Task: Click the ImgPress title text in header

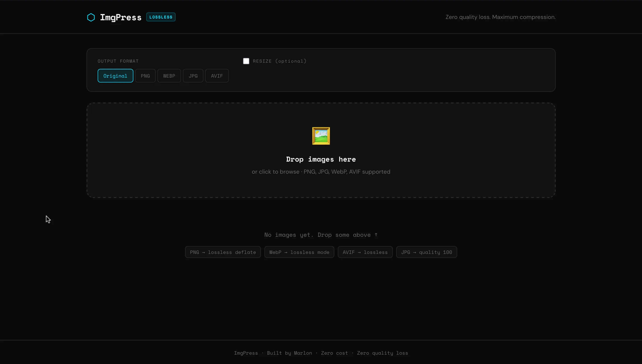Action: pyautogui.click(x=121, y=17)
